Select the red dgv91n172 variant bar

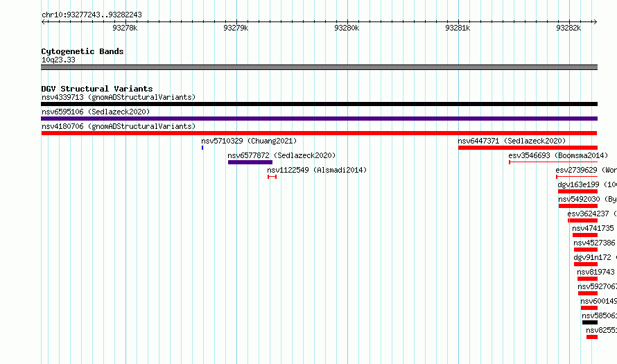pos(586,264)
